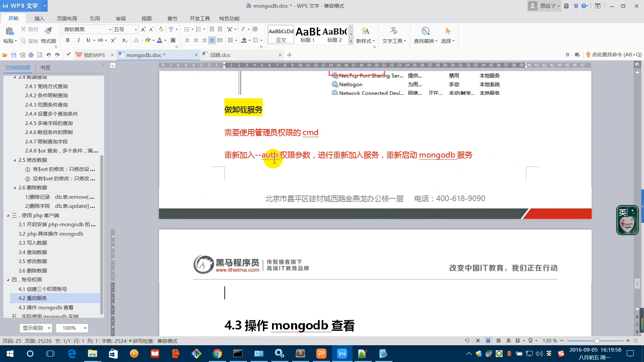Click the save document icon

(14, 55)
